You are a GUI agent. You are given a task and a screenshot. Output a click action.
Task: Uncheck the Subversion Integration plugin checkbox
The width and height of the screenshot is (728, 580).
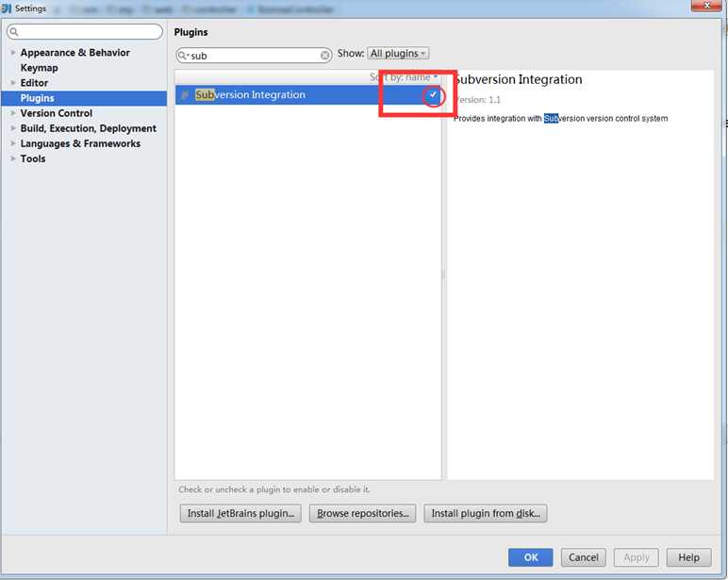[x=433, y=94]
